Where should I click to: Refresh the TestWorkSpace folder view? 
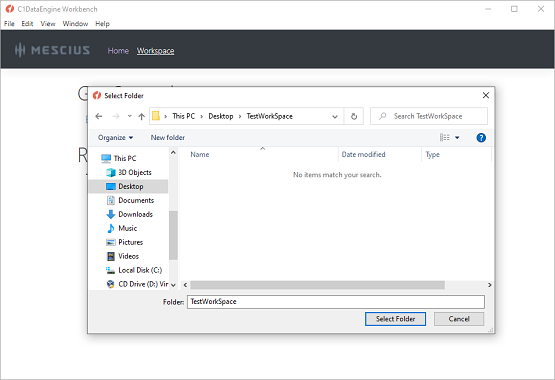[x=354, y=116]
